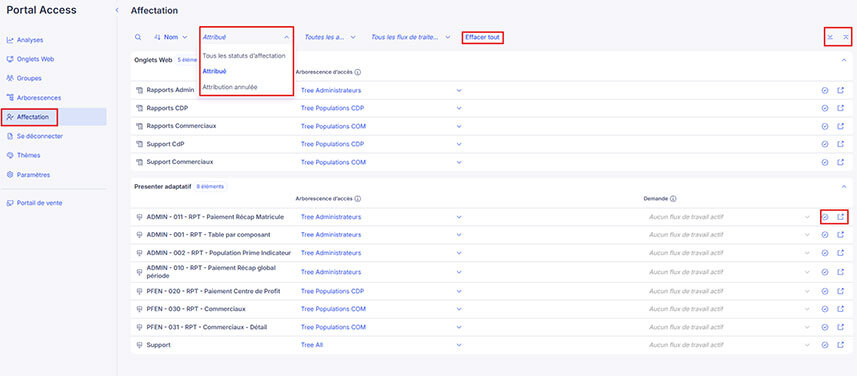The image size is (857, 376).
Task: Click check-circle icon on Support Commerciaux row
Action: (x=825, y=162)
